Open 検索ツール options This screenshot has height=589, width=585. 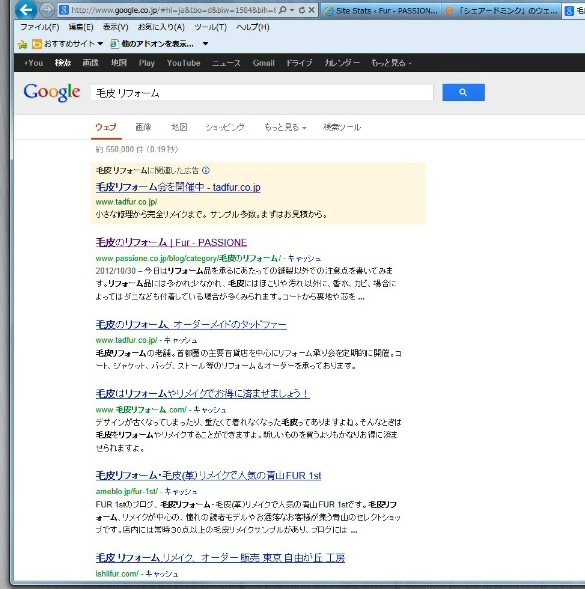click(x=342, y=127)
